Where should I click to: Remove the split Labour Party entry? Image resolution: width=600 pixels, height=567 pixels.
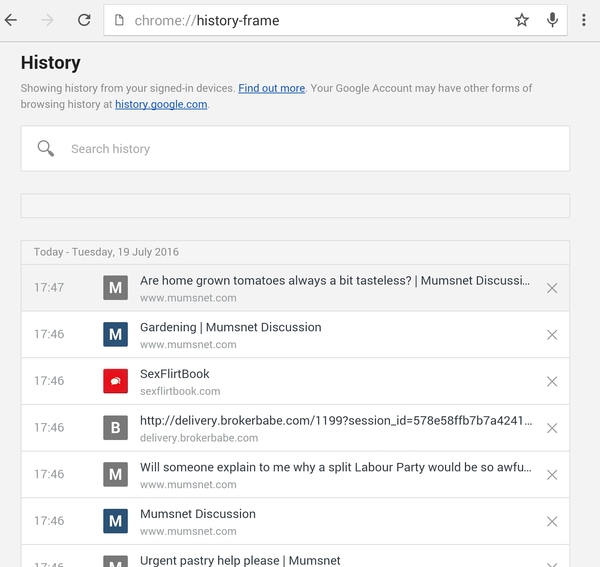[x=552, y=475]
